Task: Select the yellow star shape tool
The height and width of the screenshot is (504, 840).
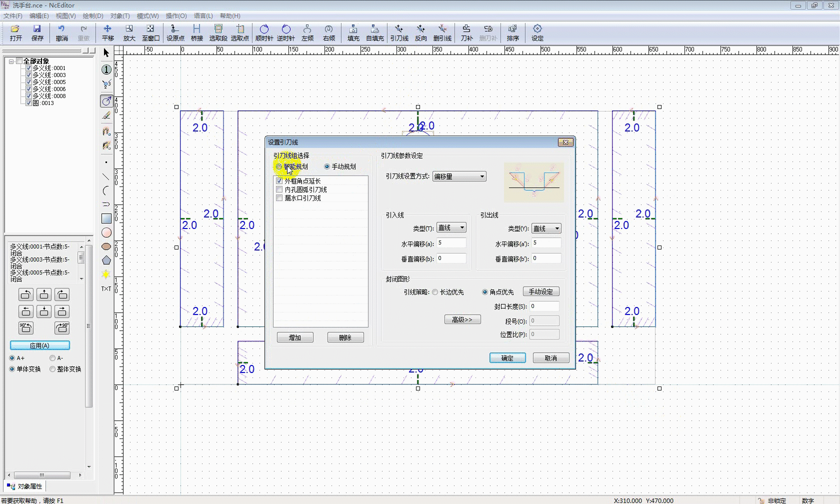Action: tap(106, 274)
